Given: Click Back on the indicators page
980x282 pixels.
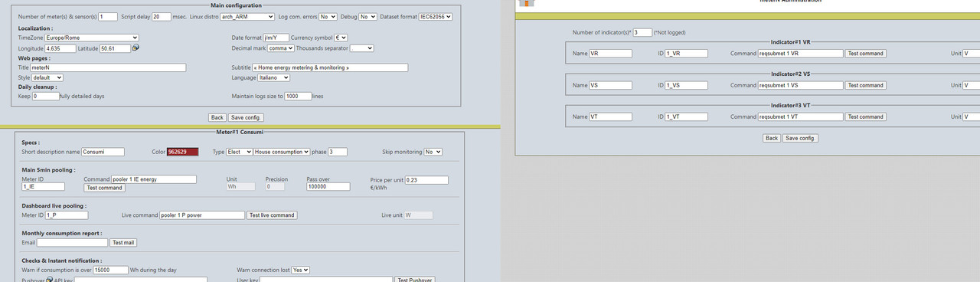Looking at the screenshot, I should click(772, 138).
